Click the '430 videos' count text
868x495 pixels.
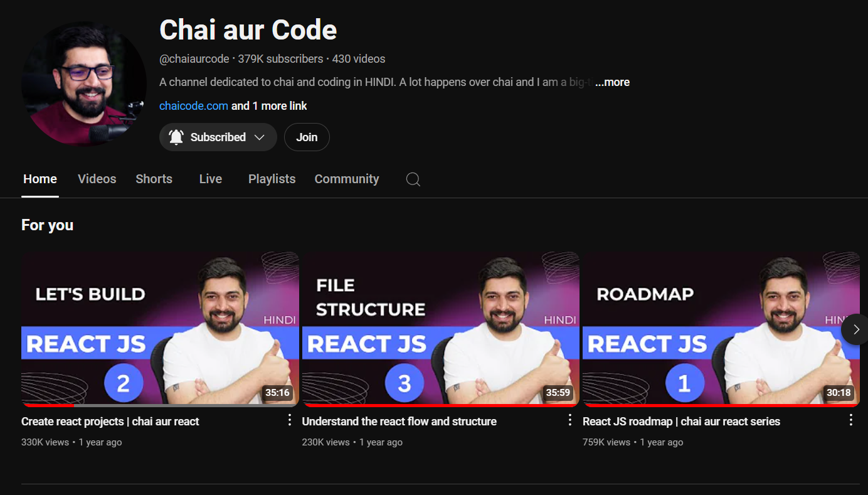click(x=359, y=59)
